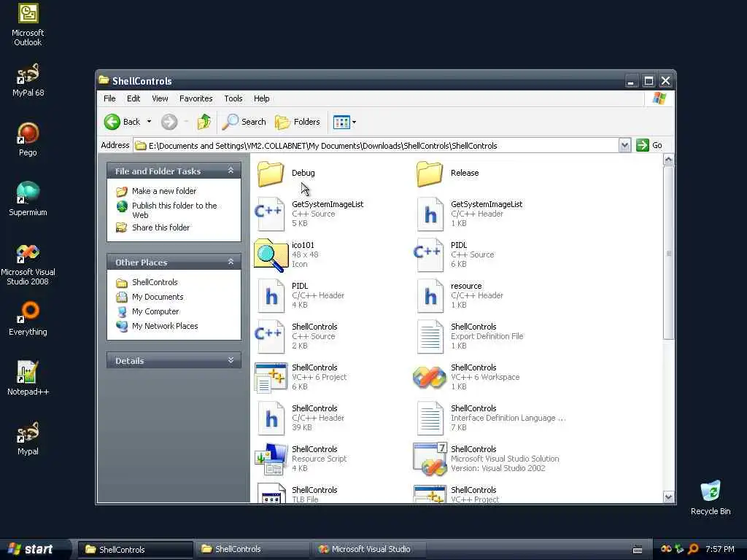This screenshot has width=747, height=560.
Task: Select ShellControls VC++ 6 Project icon
Action: (x=271, y=377)
